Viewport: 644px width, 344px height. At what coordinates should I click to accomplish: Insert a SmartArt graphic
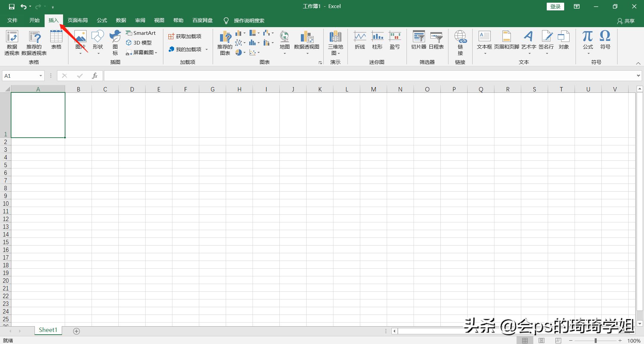pyautogui.click(x=141, y=33)
